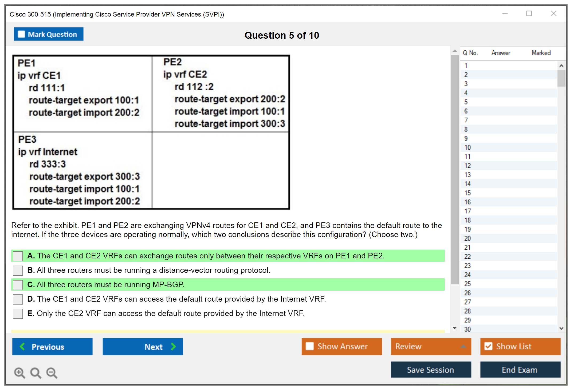Select question 25 in the list
This screenshot has height=392, width=574.
click(467, 284)
